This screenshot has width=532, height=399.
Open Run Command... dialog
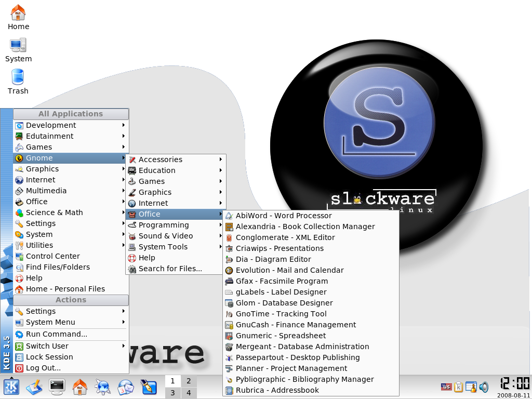[71, 334]
